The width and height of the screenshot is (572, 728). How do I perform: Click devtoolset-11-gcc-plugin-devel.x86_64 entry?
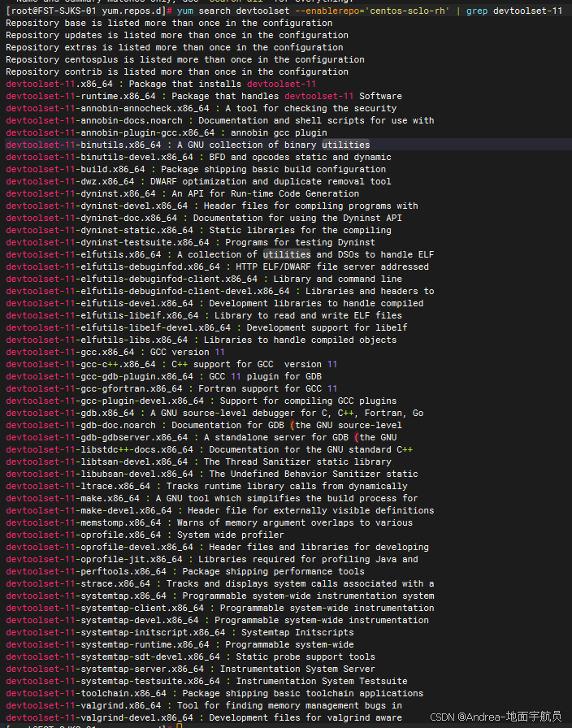point(201,401)
